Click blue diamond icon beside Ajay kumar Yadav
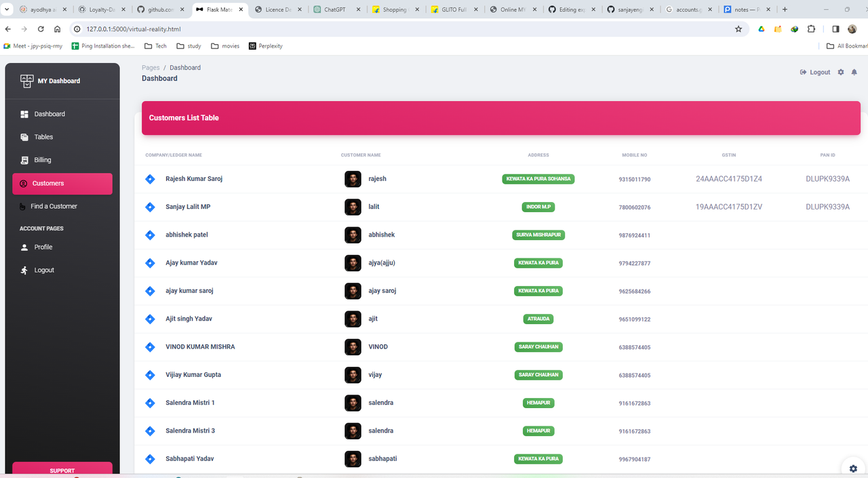Viewport: 868px width, 478px height. (151, 263)
